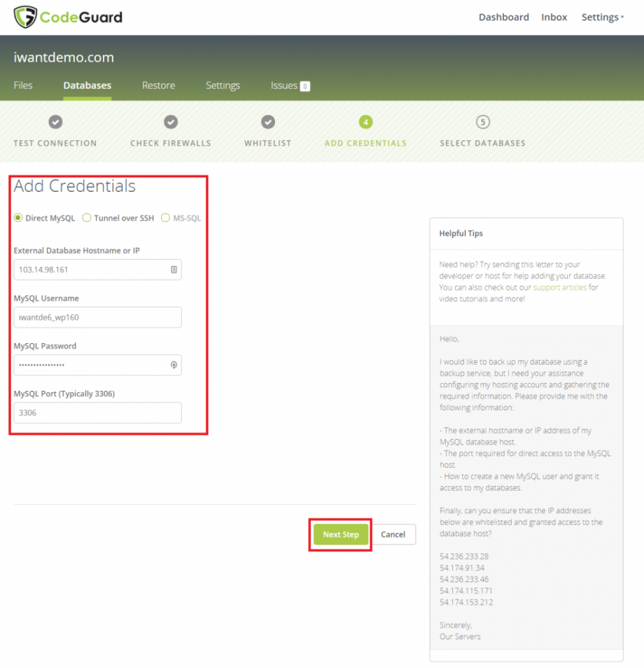Go to the Dashboard
Viewport: 644px width, 668px height.
[x=503, y=17]
